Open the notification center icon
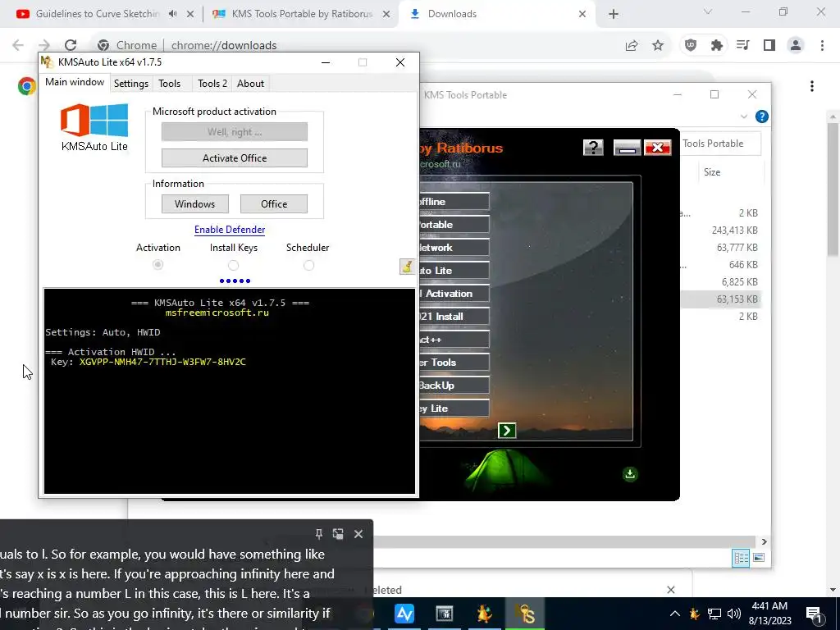The height and width of the screenshot is (630, 840). click(x=814, y=614)
